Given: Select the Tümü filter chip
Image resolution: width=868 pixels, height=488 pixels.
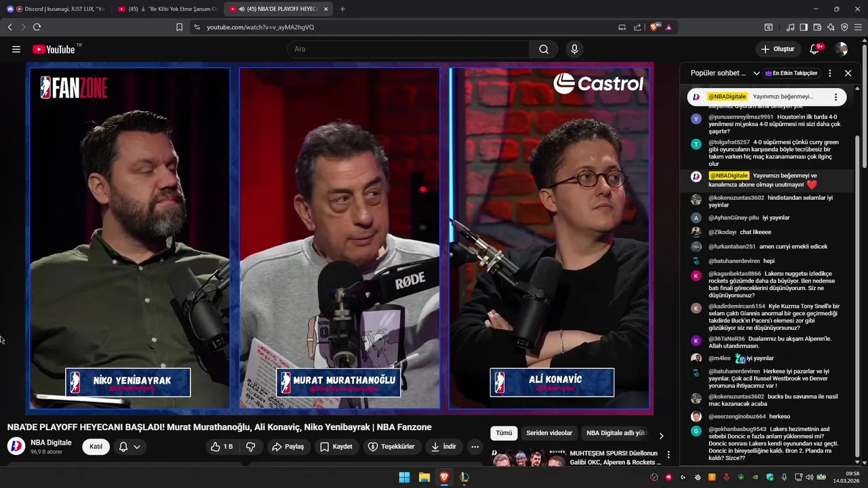Looking at the screenshot, I should [504, 433].
